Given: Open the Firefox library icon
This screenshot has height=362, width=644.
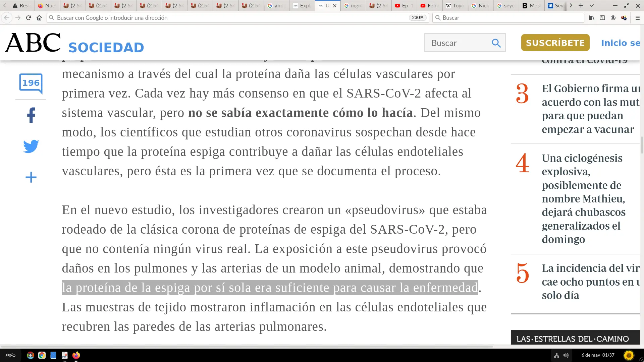Looking at the screenshot, I should click(x=592, y=18).
